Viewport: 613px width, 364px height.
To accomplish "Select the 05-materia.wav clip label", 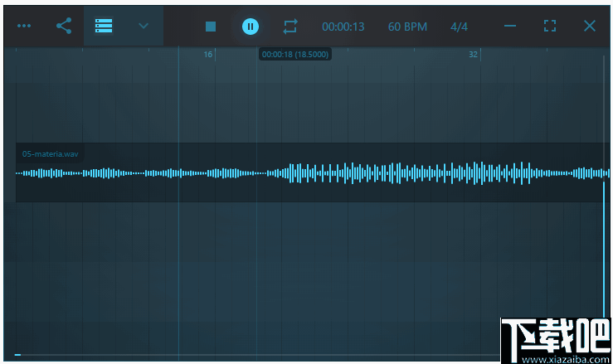I will pyautogui.click(x=50, y=154).
